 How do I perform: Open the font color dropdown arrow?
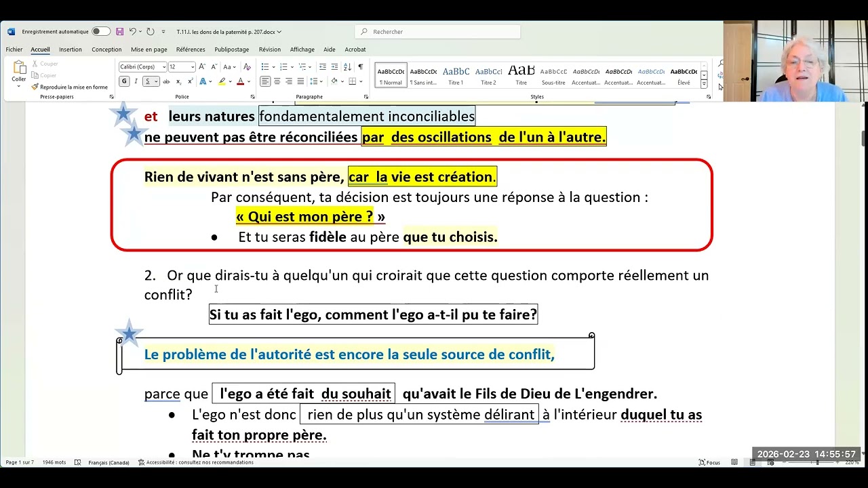click(248, 81)
